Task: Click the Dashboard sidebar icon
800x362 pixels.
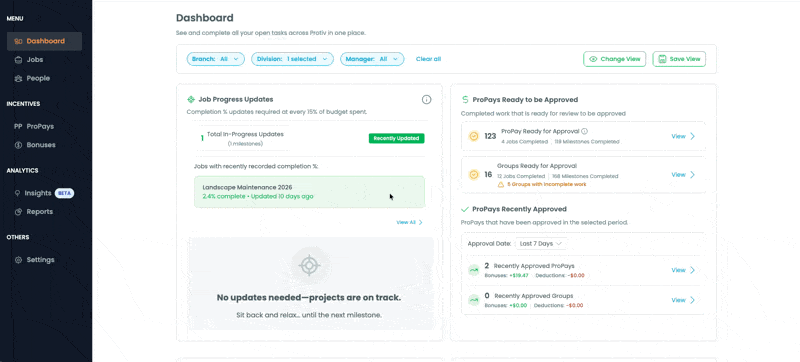Action: tap(18, 41)
